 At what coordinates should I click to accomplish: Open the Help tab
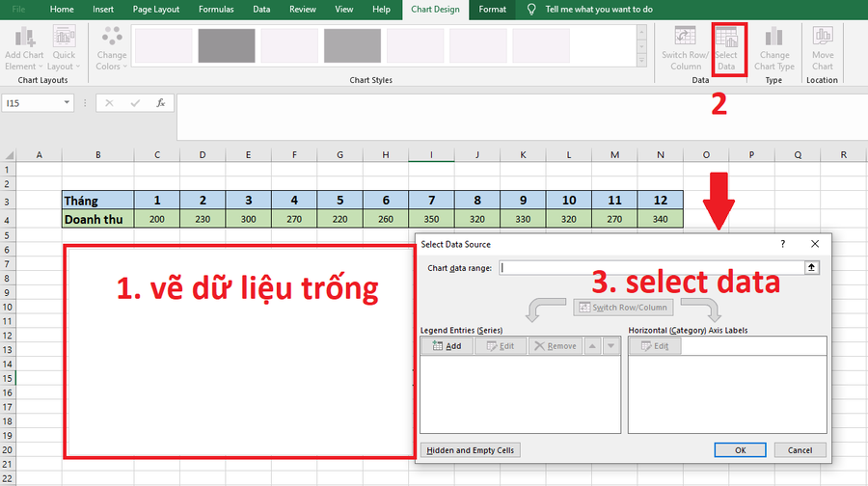pos(381,10)
